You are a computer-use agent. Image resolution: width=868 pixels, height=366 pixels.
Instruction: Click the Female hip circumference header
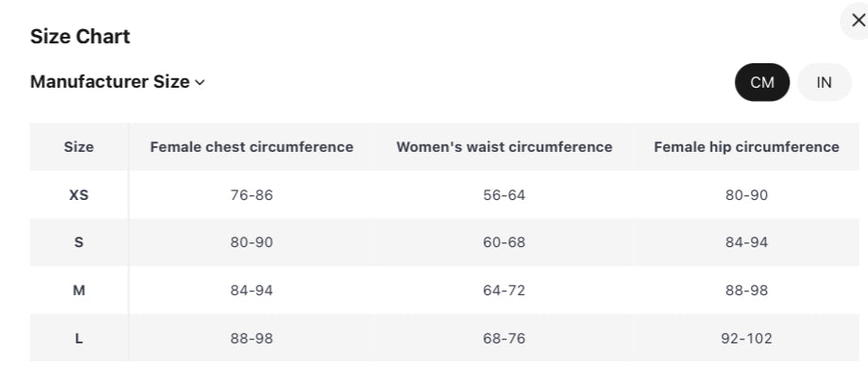[x=746, y=147]
